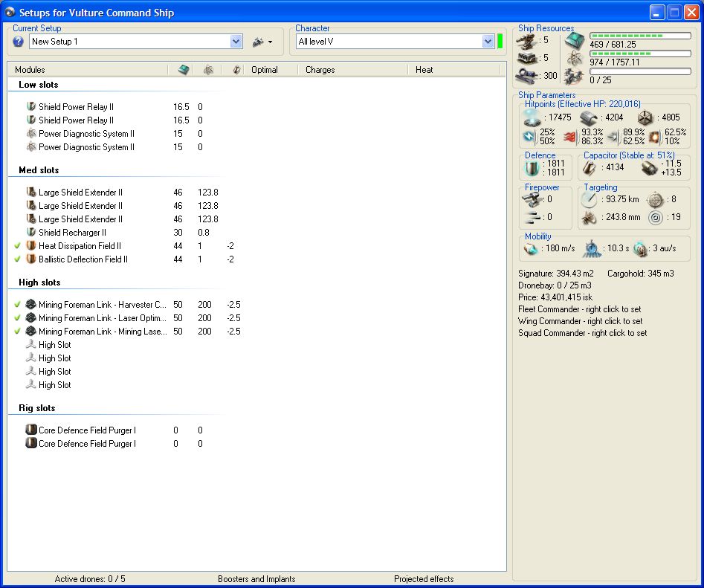This screenshot has width=704, height=588.
Task: Toggle Mining Foreman Link Laser Optim... checkmark
Action: [x=18, y=318]
